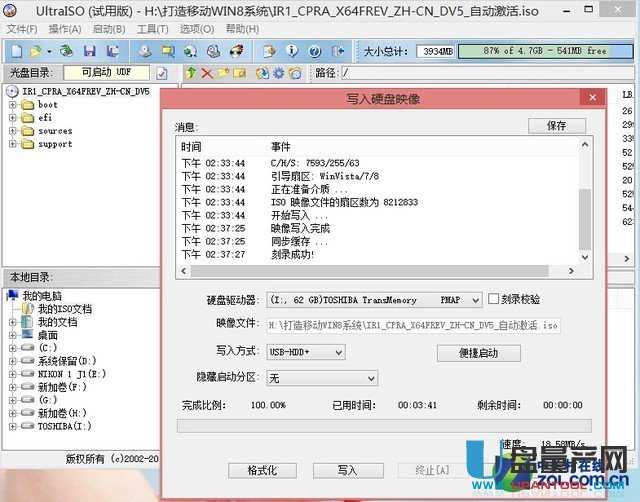The width and height of the screenshot is (640, 502).
Task: Click the 保存 button in dialog
Action: pos(557,126)
